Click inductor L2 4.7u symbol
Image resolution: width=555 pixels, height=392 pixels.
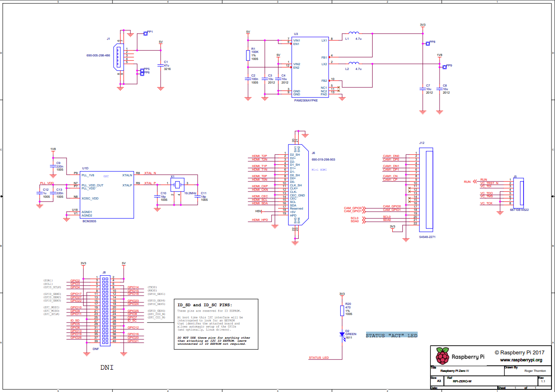353,63
